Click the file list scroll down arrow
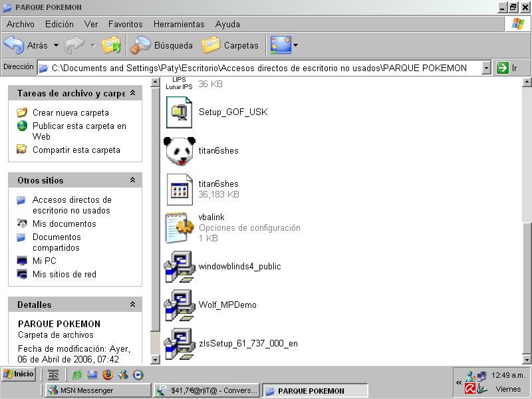The height and width of the screenshot is (399, 532). pyautogui.click(x=527, y=359)
